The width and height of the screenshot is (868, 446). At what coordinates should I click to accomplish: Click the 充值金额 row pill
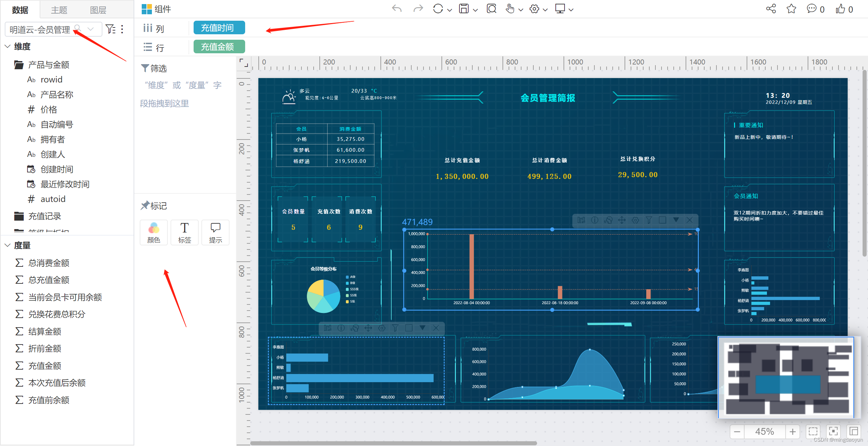tap(219, 47)
